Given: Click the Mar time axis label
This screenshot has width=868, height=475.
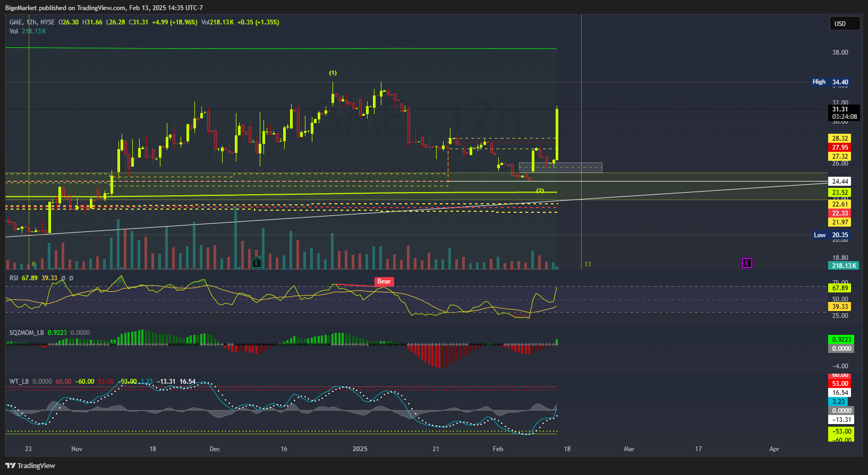Looking at the screenshot, I should (629, 449).
